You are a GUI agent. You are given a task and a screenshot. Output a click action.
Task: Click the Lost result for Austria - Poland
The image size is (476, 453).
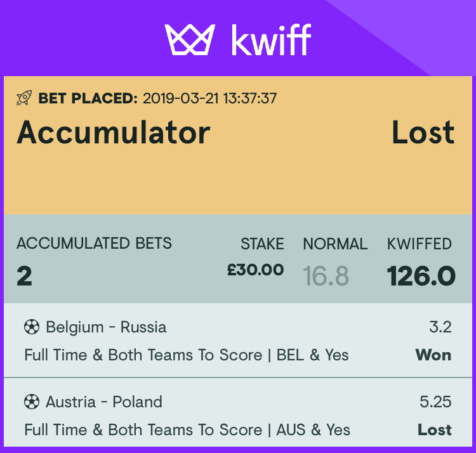[435, 430]
